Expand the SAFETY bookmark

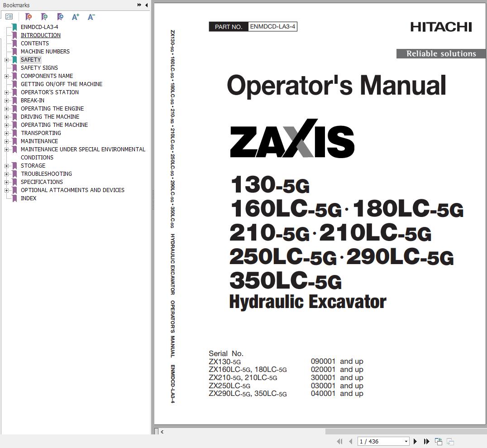coord(6,60)
